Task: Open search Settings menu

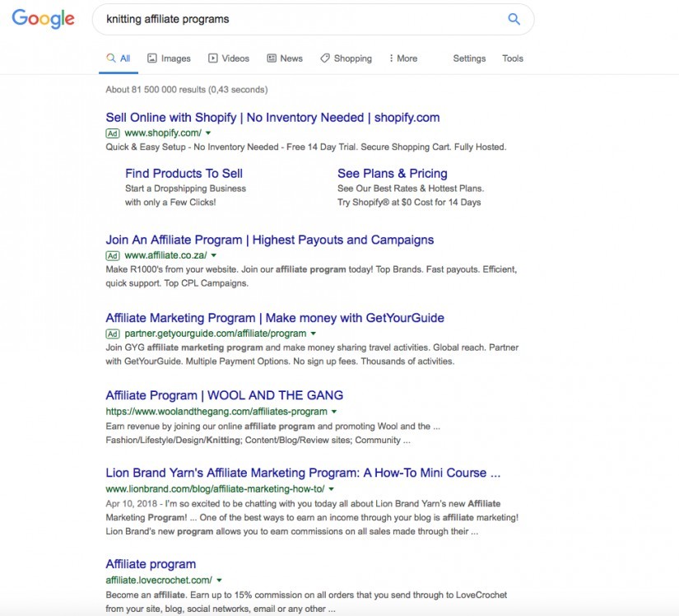Action: [x=469, y=58]
